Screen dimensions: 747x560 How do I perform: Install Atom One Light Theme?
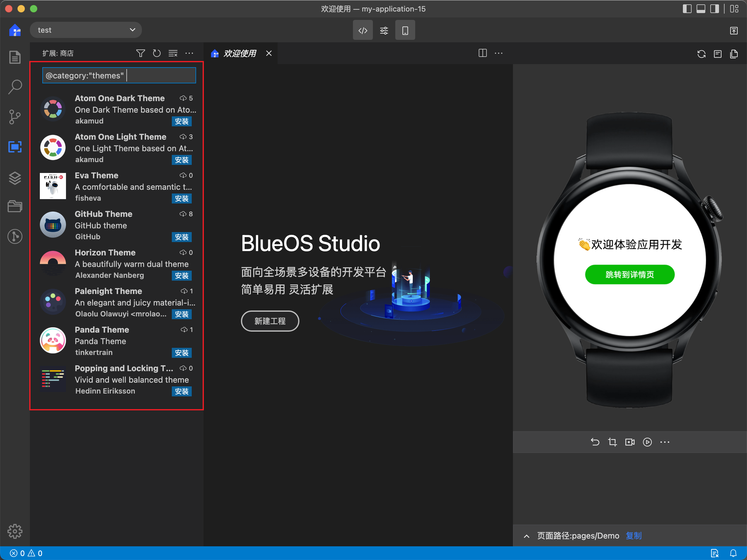pyautogui.click(x=182, y=160)
